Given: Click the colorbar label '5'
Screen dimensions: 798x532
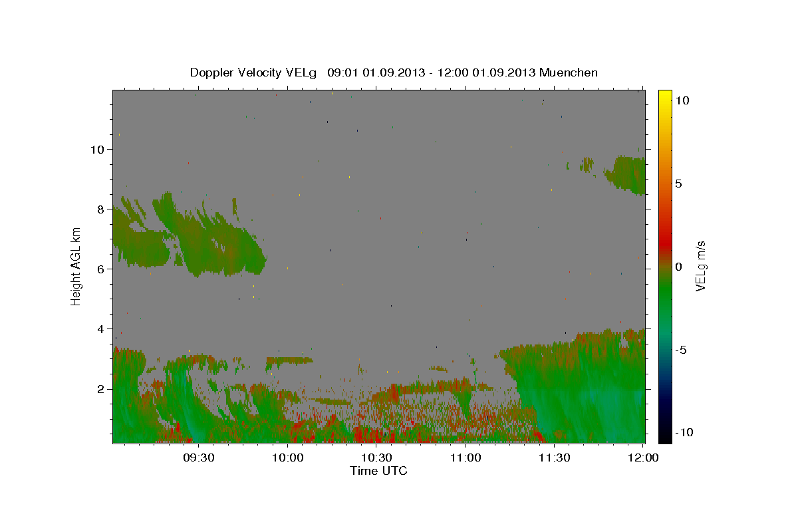Looking at the screenshot, I should click(678, 184).
